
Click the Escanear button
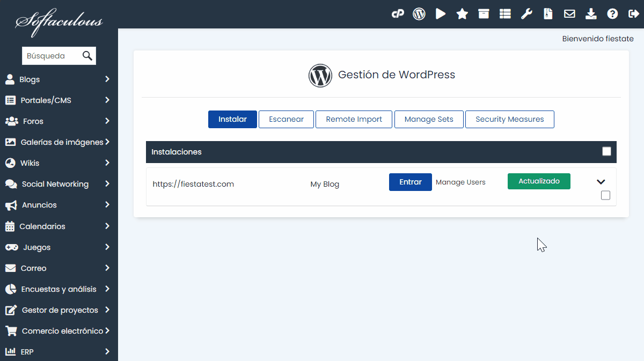coord(286,119)
